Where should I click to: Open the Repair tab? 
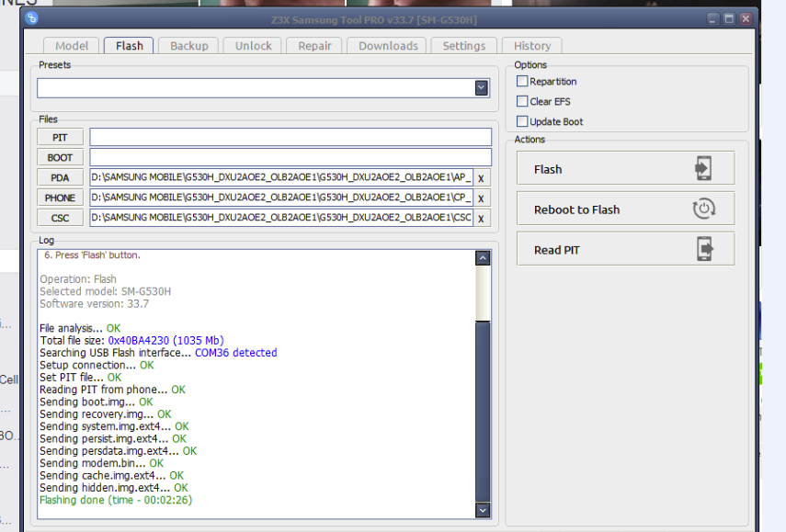pyautogui.click(x=314, y=46)
